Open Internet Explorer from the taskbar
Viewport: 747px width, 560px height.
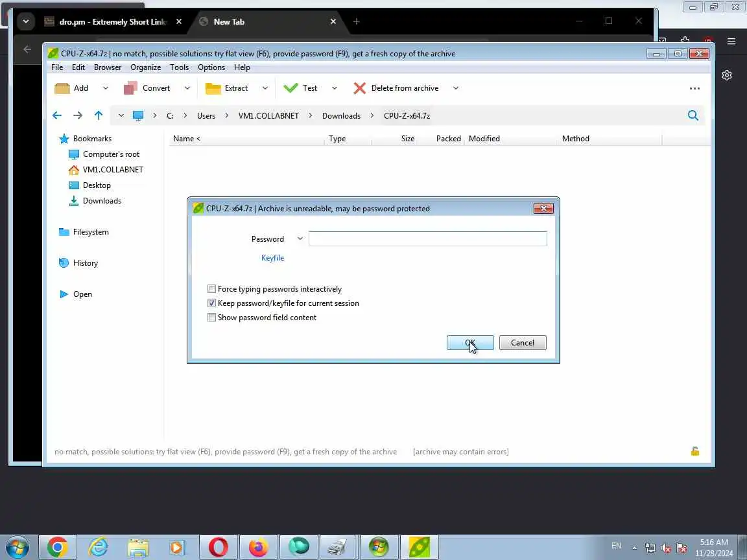coord(98,547)
